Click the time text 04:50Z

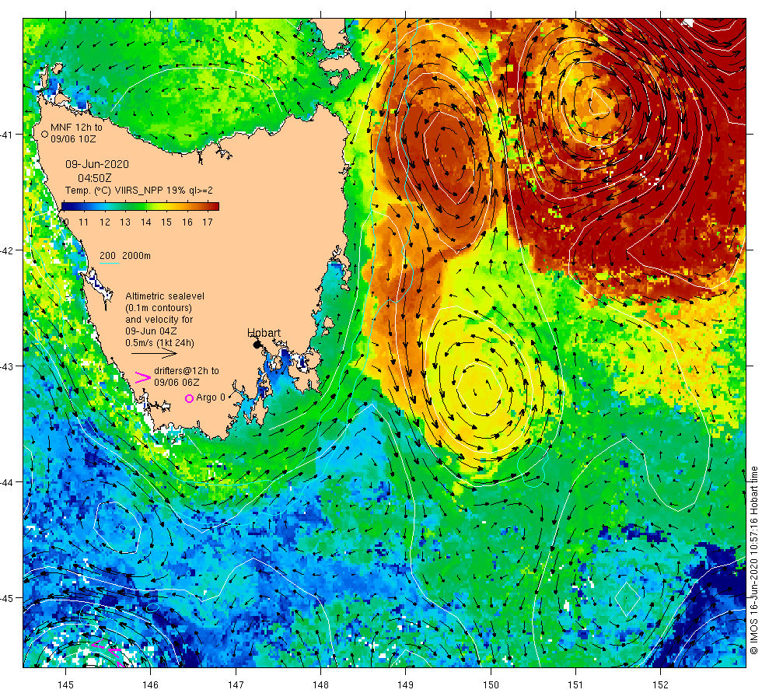pos(95,178)
